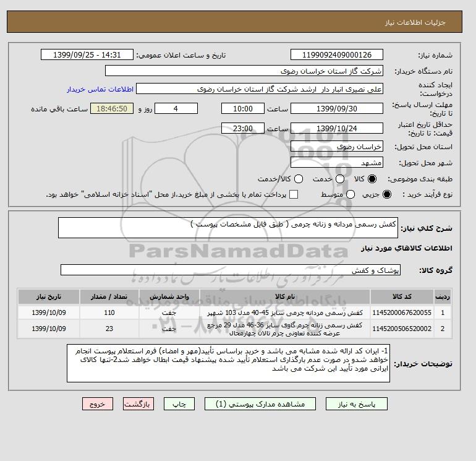The width and height of the screenshot is (476, 461).
Task: Click the buyer organization name field
Action: [244, 71]
